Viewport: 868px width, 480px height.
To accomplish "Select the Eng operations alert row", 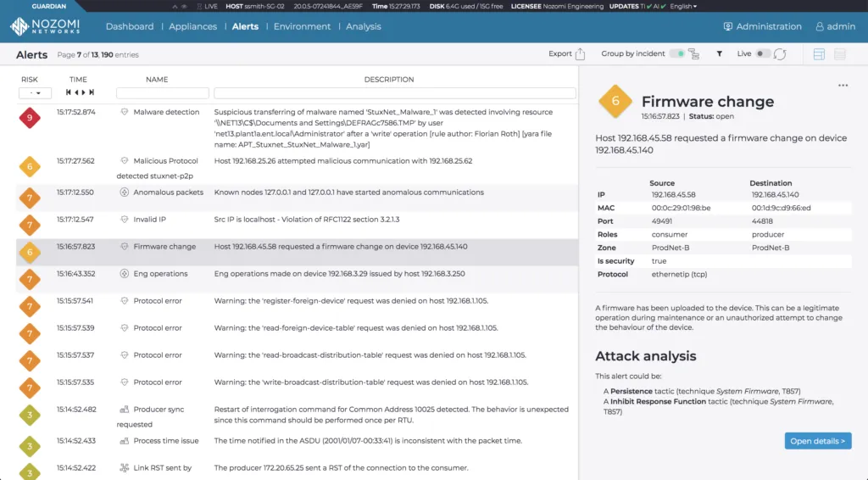I will click(x=298, y=279).
